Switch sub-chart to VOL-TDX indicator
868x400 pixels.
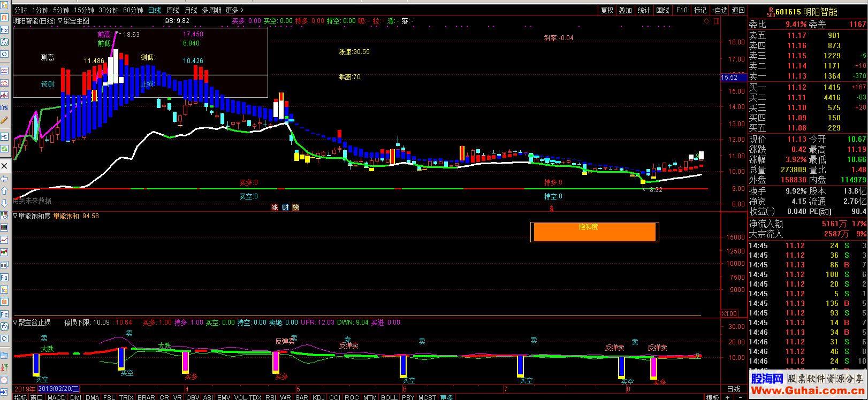248,397
